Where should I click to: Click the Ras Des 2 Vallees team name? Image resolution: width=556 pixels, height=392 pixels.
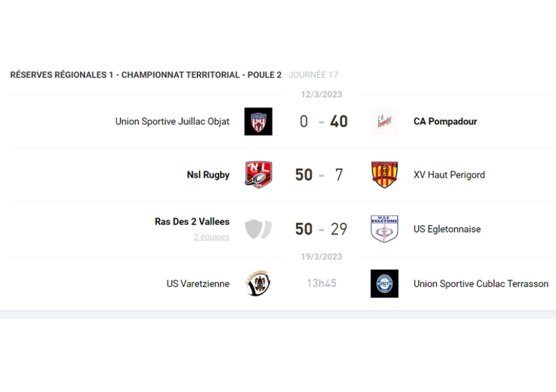click(x=192, y=222)
